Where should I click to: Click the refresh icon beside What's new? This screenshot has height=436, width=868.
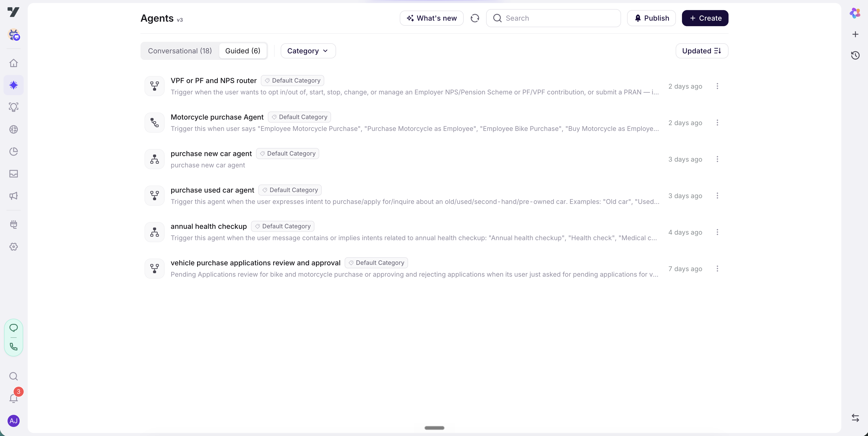click(475, 18)
